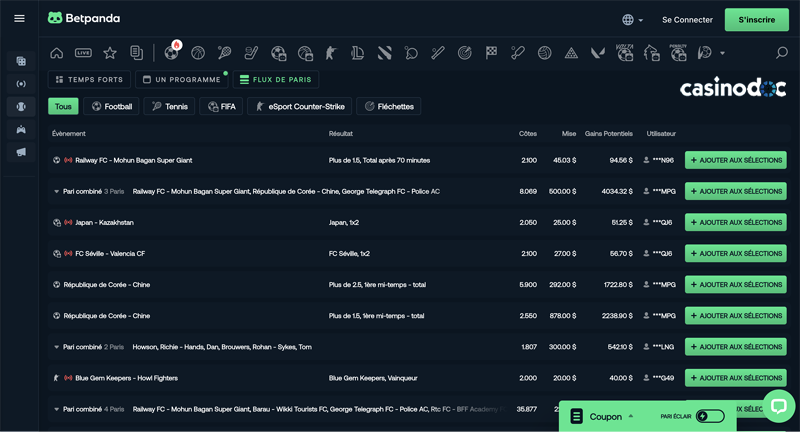This screenshot has width=800, height=432.
Task: Add 300.00 $ Howson combined bet to selections
Action: (x=736, y=347)
